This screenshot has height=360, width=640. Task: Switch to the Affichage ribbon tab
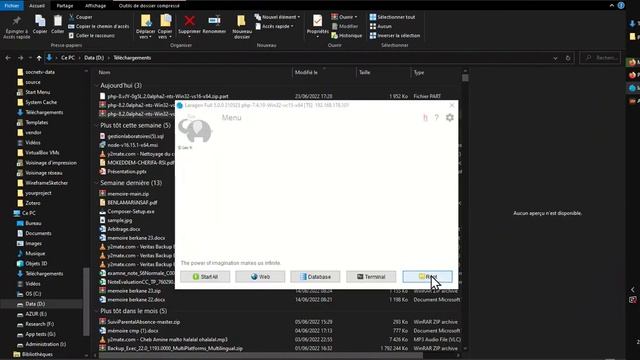pyautogui.click(x=96, y=6)
